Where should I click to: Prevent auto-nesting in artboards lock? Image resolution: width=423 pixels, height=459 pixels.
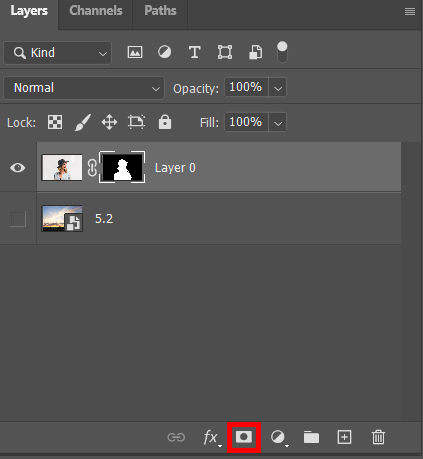click(136, 122)
